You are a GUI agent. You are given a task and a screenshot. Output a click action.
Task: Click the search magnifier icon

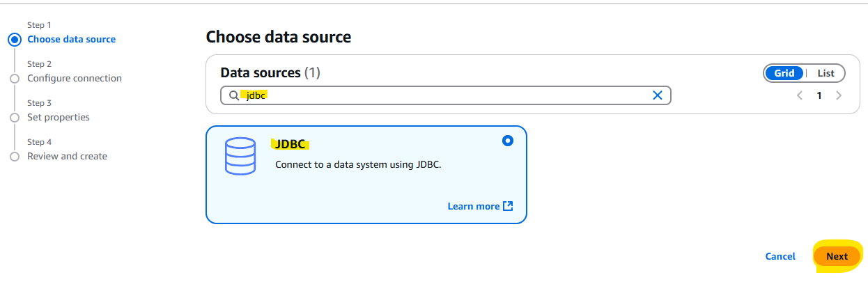coord(233,95)
